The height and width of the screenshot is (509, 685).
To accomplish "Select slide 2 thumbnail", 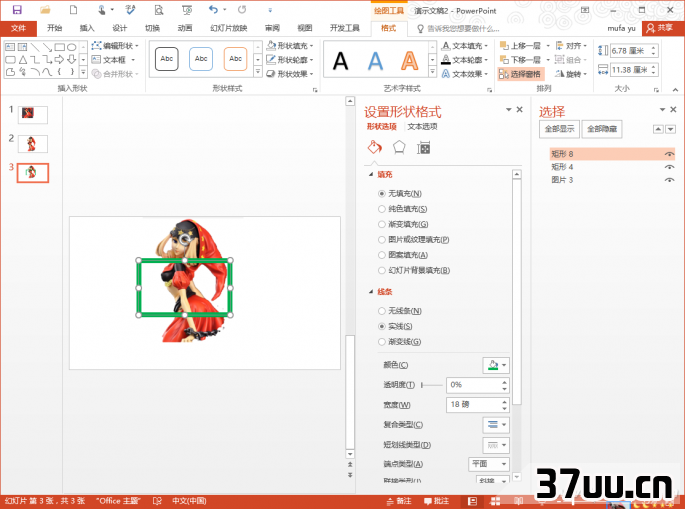I will pos(32,144).
